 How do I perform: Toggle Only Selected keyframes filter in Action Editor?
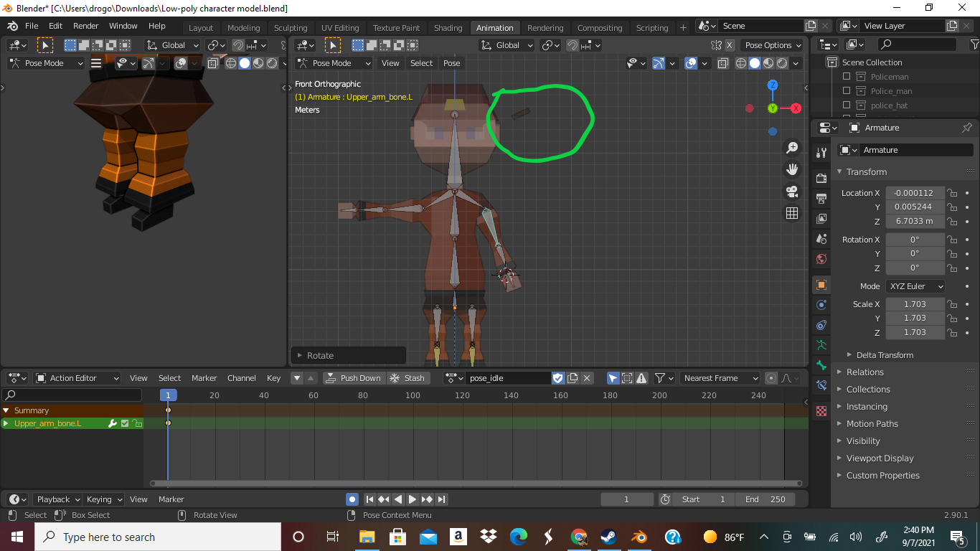click(613, 378)
